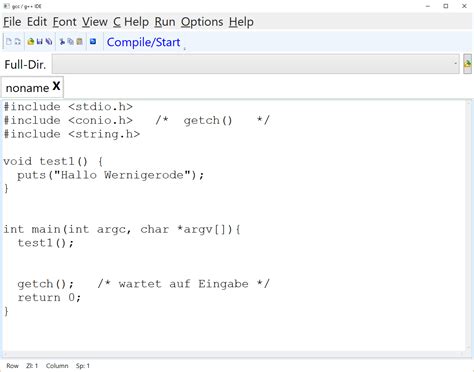Open the Run menu
Viewport: 474px width, 372px height.
165,22
